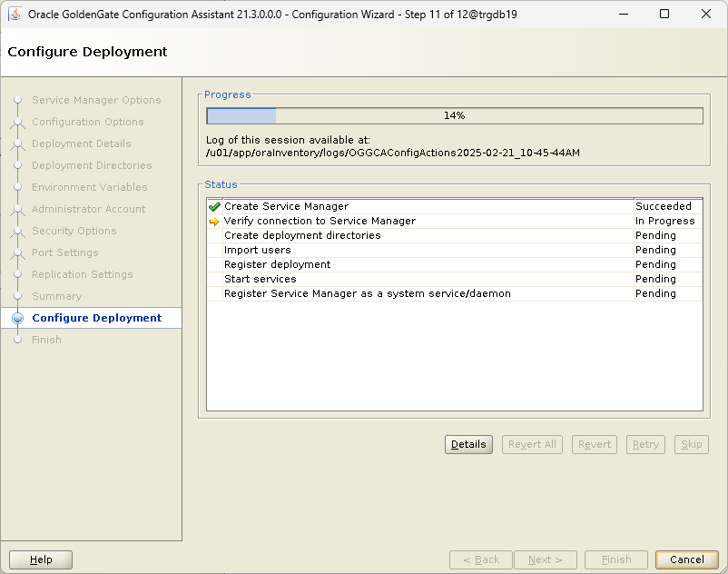This screenshot has height=574, width=728.
Task: Click the yellow arrow in-progress icon
Action: click(x=214, y=222)
